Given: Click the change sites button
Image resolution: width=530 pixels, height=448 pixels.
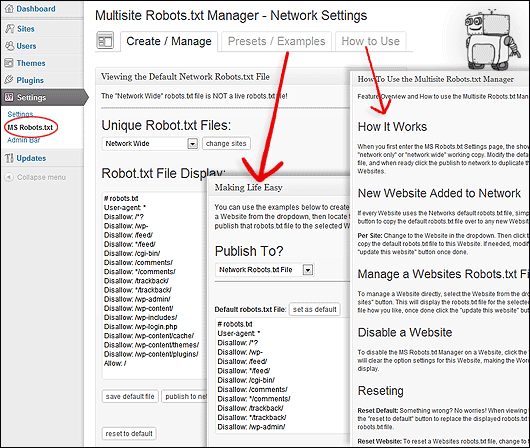Looking at the screenshot, I should pyautogui.click(x=226, y=143).
